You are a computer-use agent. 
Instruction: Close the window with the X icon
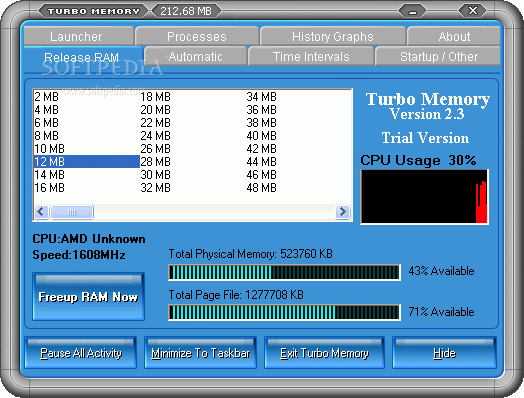pyautogui.click(x=473, y=11)
